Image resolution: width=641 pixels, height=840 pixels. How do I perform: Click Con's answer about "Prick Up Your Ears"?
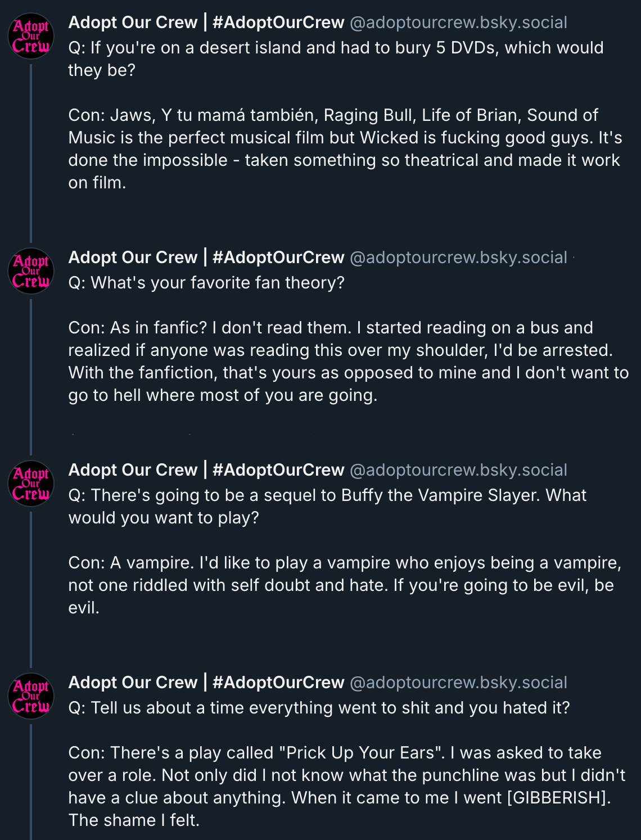(x=346, y=787)
